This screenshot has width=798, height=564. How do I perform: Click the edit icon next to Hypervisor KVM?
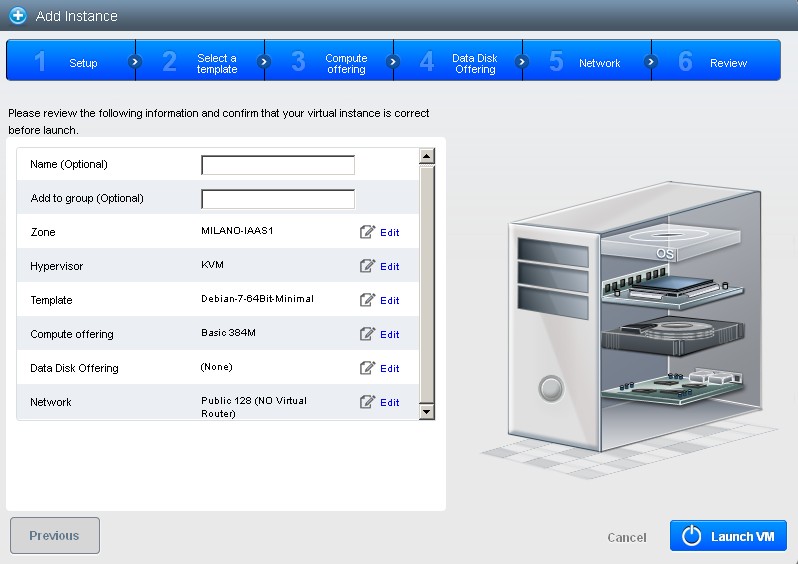[367, 266]
